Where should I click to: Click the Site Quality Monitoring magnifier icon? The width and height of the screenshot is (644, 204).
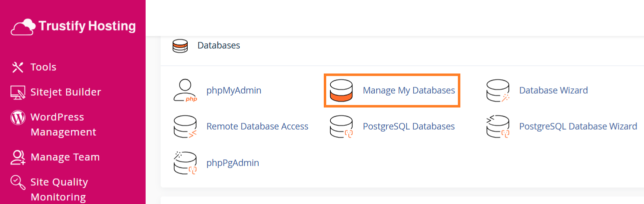click(x=18, y=182)
